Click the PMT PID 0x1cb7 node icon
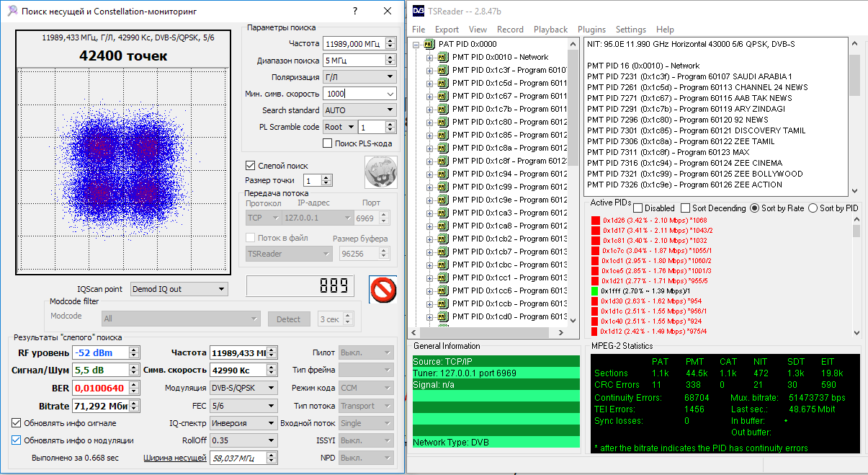This screenshot has height=475, width=868. click(x=444, y=252)
